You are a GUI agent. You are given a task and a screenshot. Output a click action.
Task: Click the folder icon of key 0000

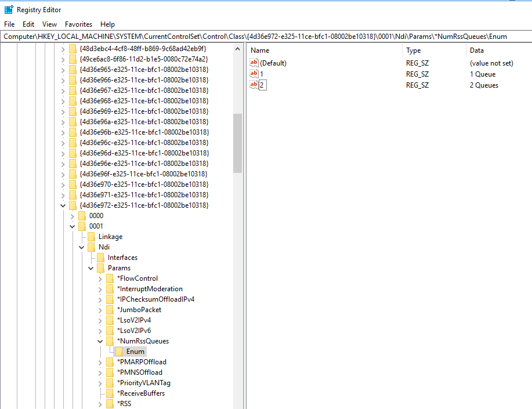82,216
